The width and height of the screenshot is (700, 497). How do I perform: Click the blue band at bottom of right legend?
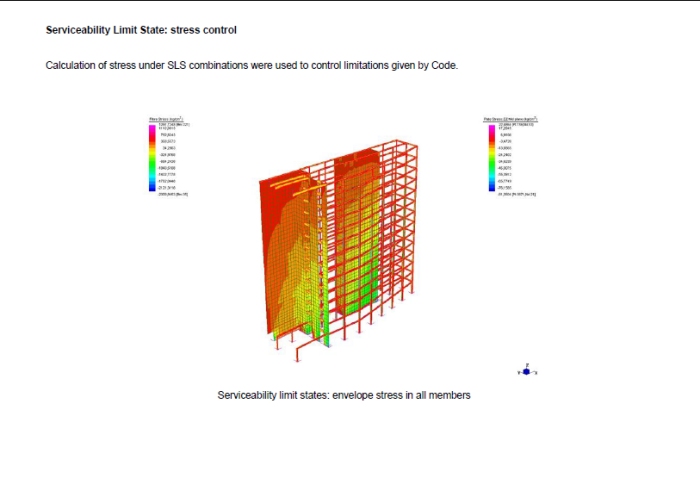pyautogui.click(x=491, y=187)
